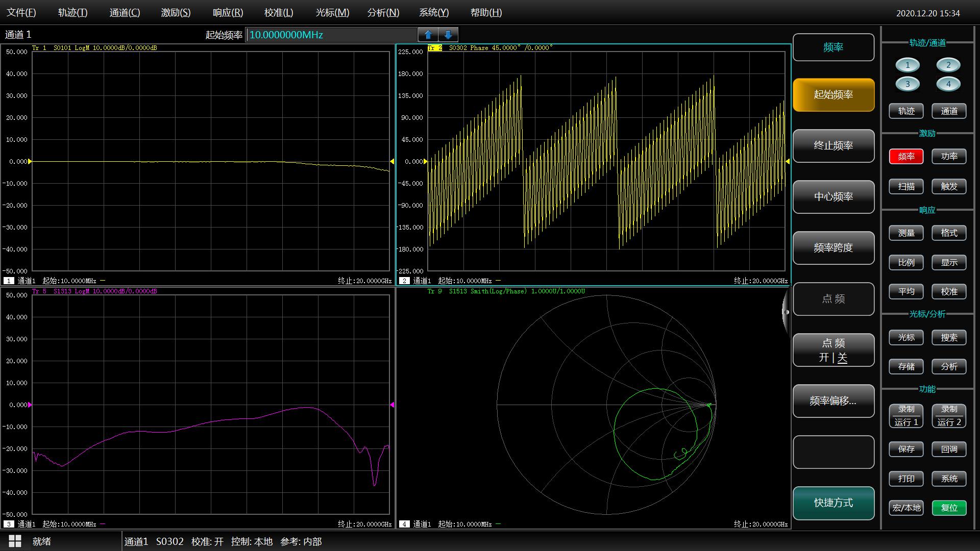980x551 pixels.
Task: Click the Tr 2 trace label
Action: coord(435,48)
